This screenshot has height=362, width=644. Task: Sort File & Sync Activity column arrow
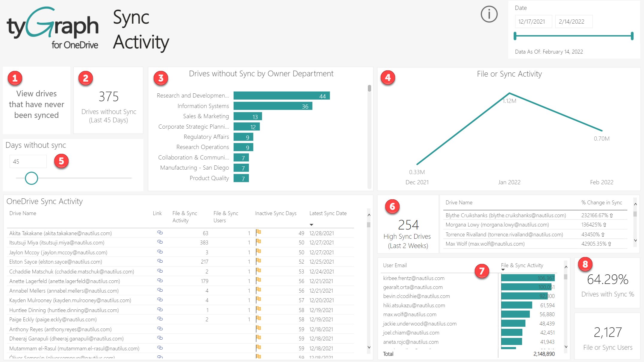coord(503,270)
